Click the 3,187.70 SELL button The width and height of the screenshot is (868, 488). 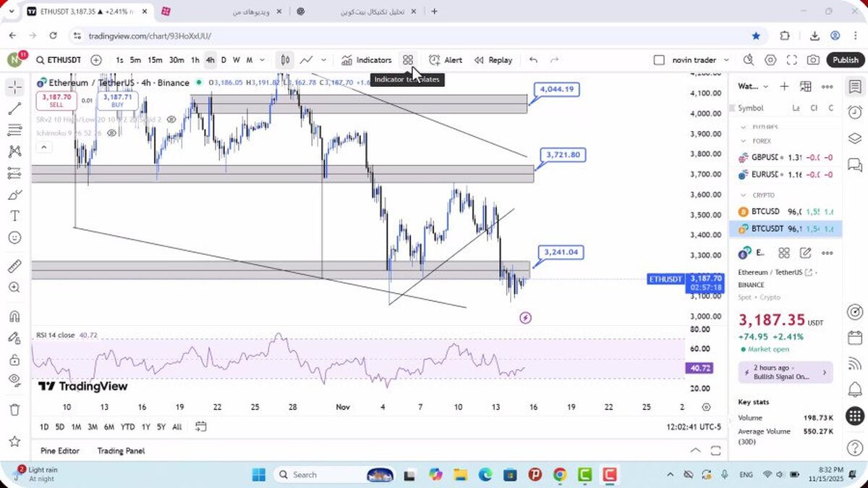pyautogui.click(x=56, y=101)
